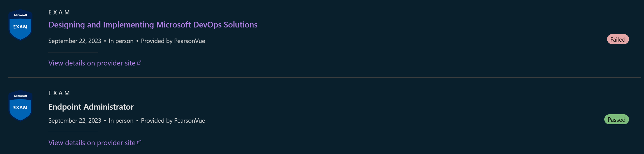Click Provided by PearsonVue on Endpoint Administrator exam
The width and height of the screenshot is (644, 154).
click(173, 121)
